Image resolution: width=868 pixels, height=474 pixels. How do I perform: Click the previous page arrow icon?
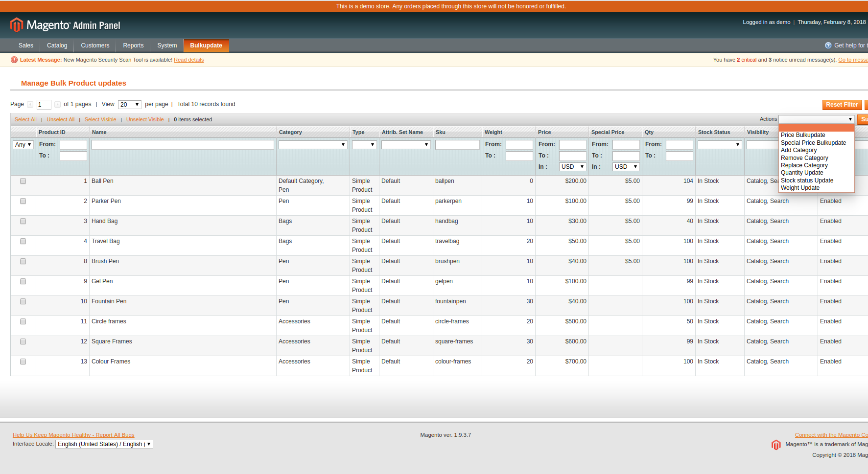coord(30,104)
